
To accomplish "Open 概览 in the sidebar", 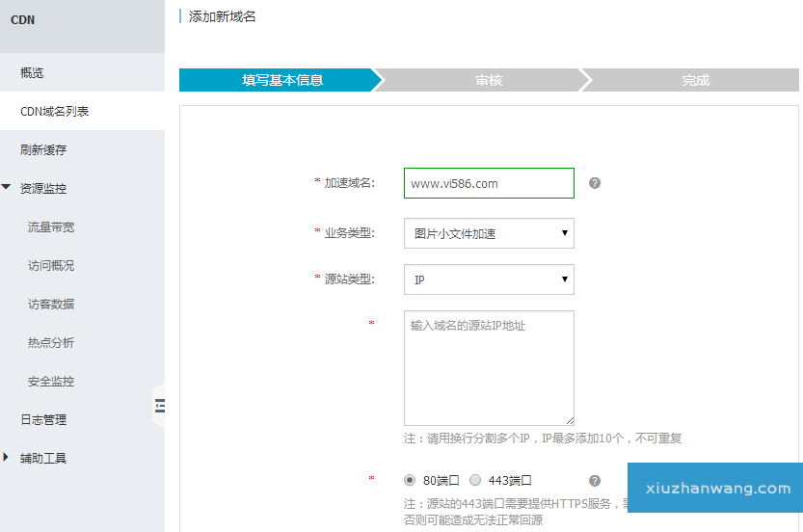I will [32, 73].
